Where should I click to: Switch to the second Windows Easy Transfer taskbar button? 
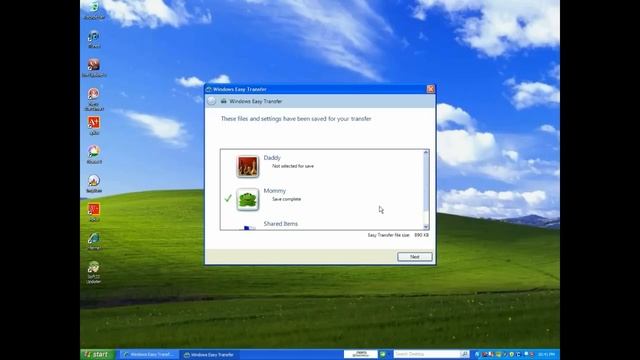coord(210,355)
